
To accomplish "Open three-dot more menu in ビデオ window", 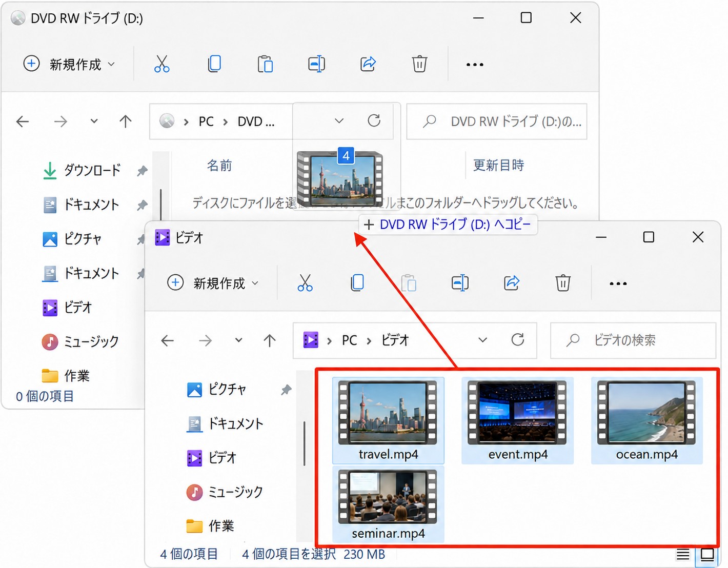I will [x=618, y=283].
